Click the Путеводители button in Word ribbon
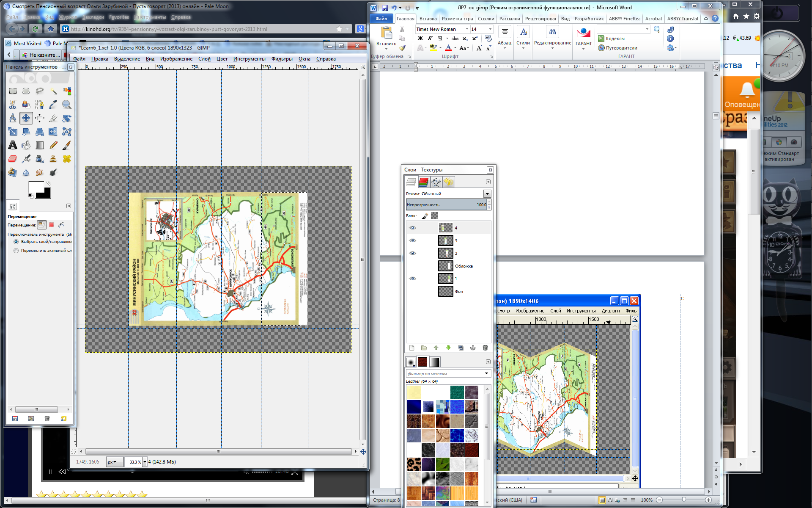Viewport: 812px width, 508px height. pos(617,48)
